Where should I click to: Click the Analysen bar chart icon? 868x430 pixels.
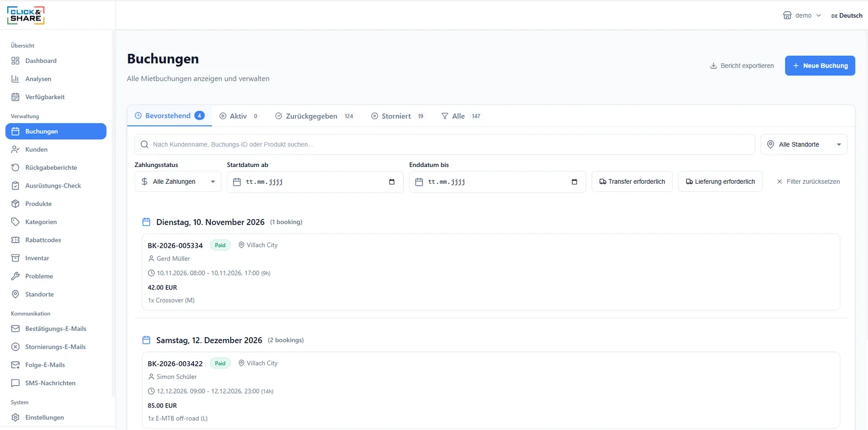click(x=15, y=79)
